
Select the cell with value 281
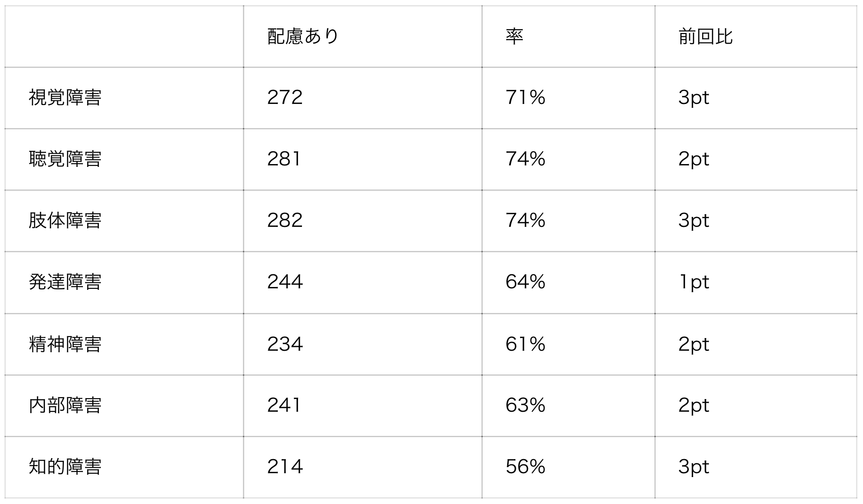(x=362, y=159)
